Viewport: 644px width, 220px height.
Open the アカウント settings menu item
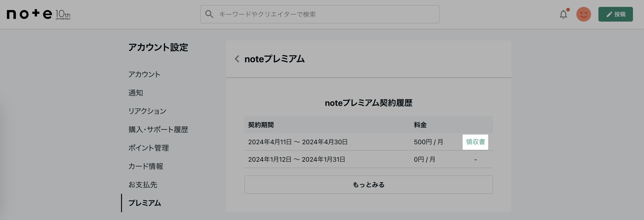(x=144, y=74)
